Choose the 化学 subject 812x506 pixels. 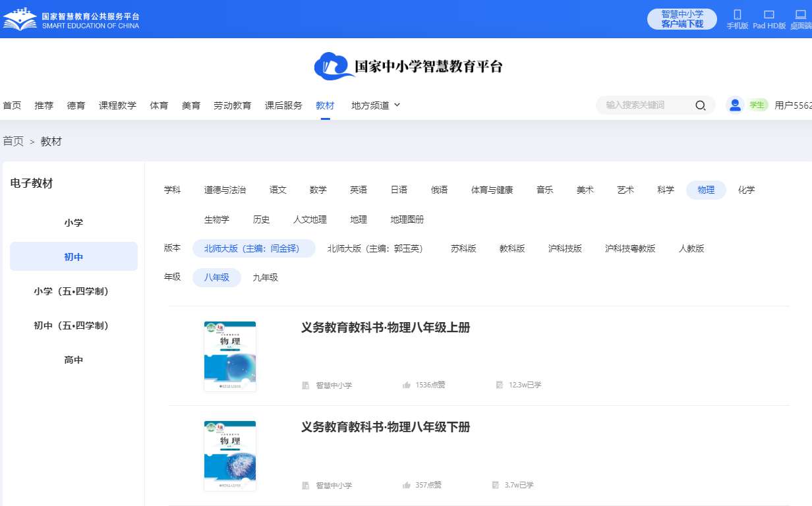pyautogui.click(x=747, y=190)
